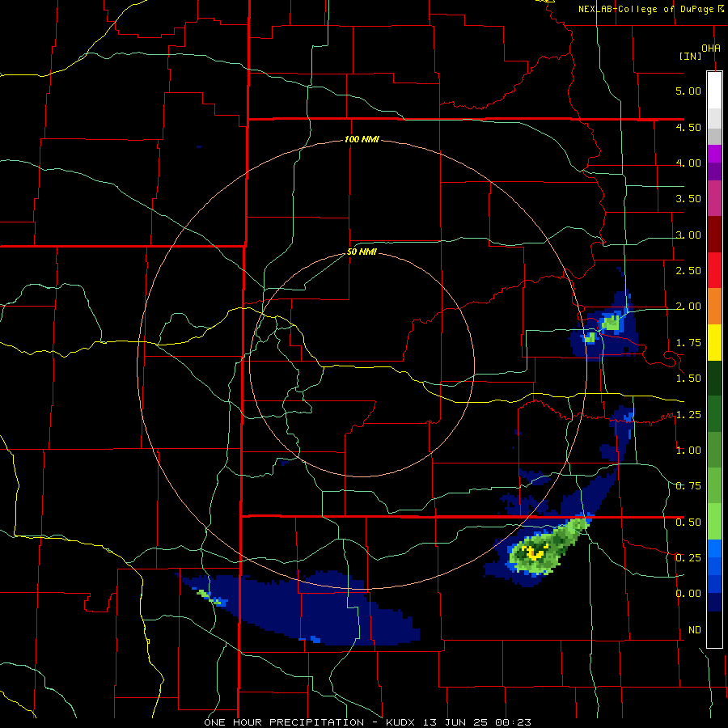The height and width of the screenshot is (728, 728).
Task: Select the 1.75 legend value
Action: pyautogui.click(x=688, y=343)
